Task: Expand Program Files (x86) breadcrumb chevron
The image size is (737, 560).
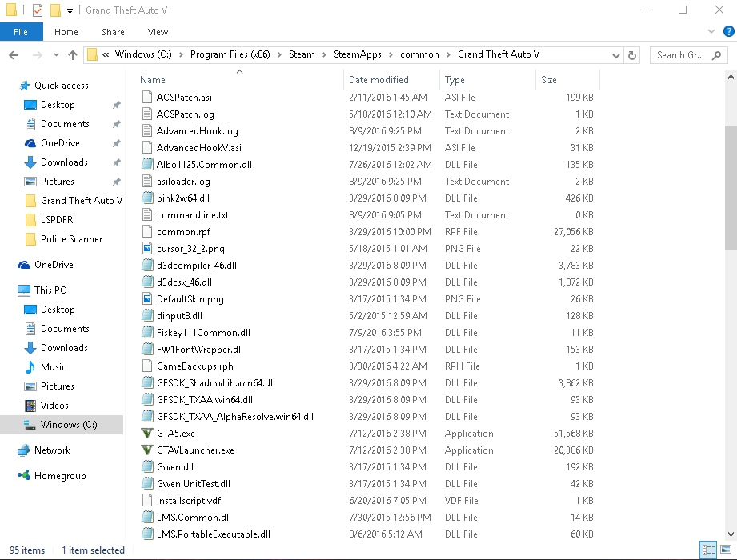Action: [x=279, y=55]
